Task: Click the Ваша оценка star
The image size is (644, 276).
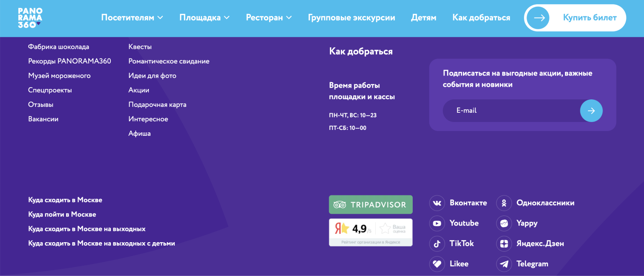Action: click(385, 228)
